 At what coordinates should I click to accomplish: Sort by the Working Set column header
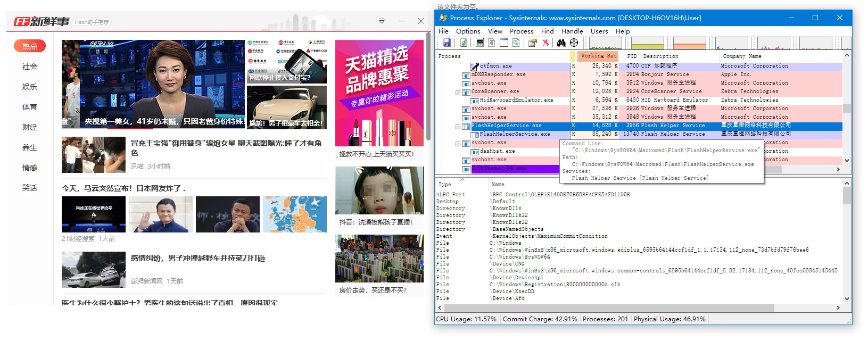599,56
